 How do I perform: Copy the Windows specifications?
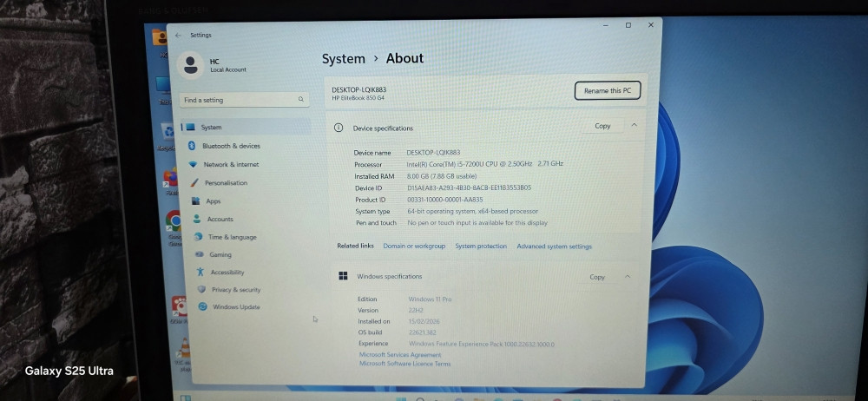coord(597,276)
